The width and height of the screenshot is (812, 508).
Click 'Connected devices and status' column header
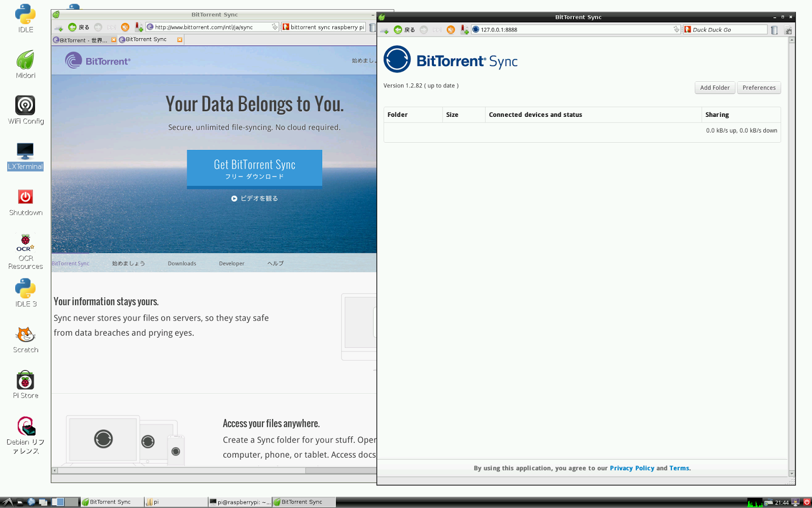pyautogui.click(x=593, y=115)
